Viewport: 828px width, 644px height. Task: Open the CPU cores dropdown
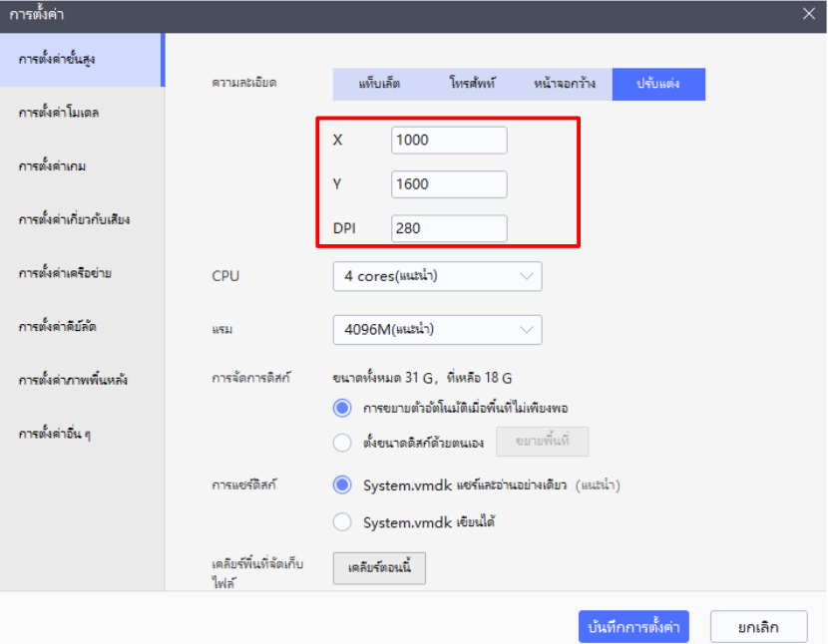pos(437,276)
